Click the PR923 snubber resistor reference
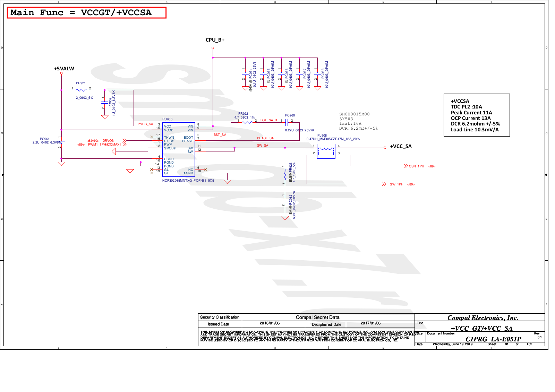Image resolution: width=555 pixels, height=392 pixels. pos(291,167)
